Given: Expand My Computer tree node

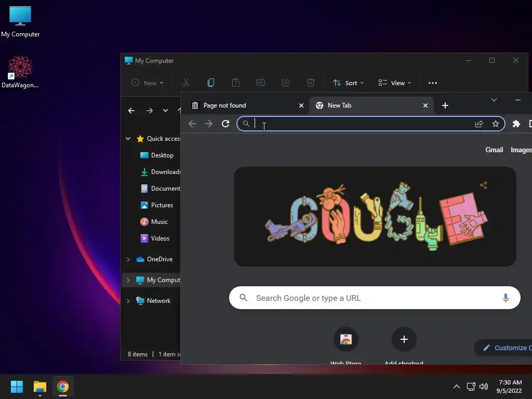Looking at the screenshot, I should (128, 280).
